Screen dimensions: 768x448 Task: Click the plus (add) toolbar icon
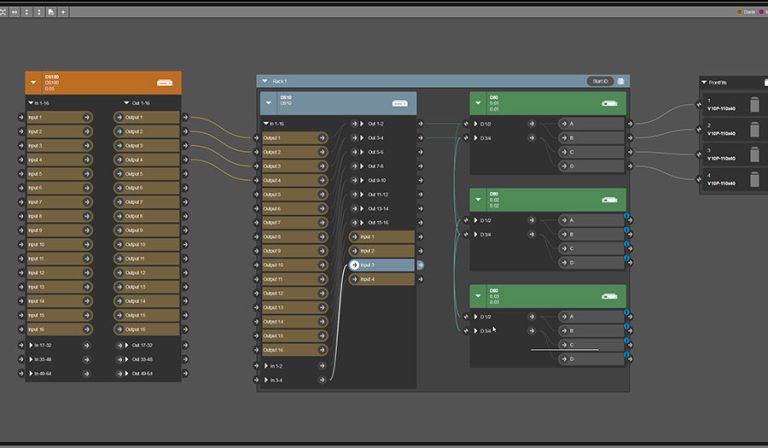tap(63, 12)
